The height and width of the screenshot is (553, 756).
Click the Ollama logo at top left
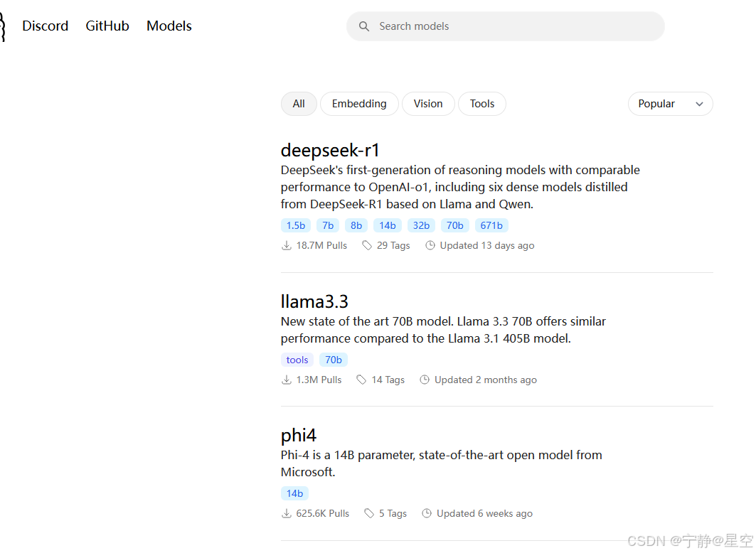pos(2,26)
